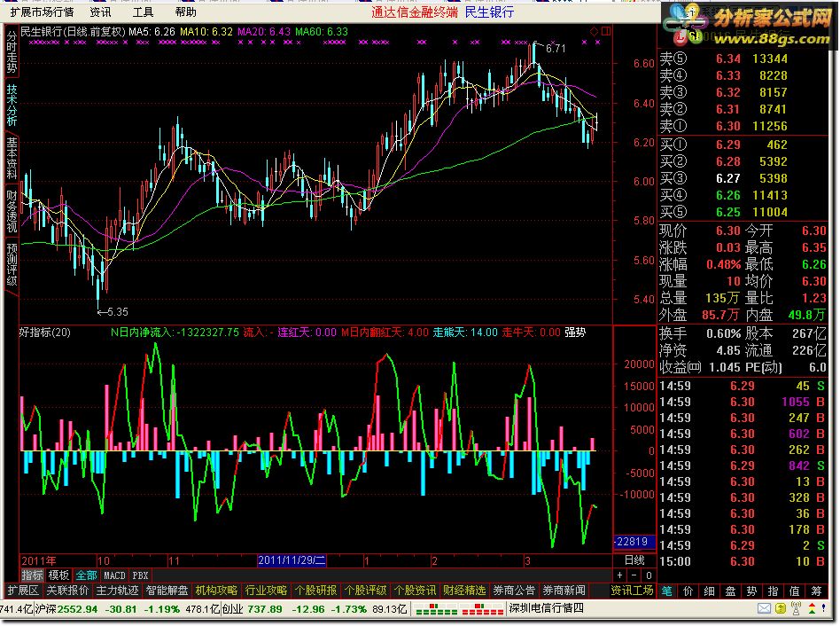The width and height of the screenshot is (840, 626).
Task: Click the 买⑤ 6.25 bid row
Action: [743, 212]
